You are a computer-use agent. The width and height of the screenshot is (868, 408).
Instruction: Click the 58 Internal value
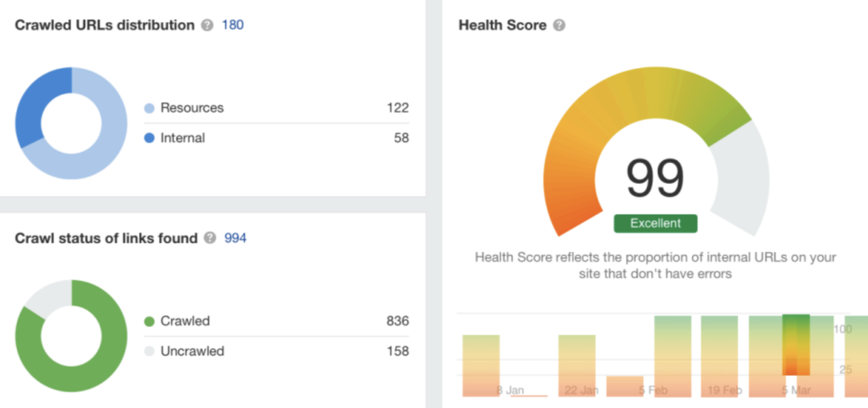tap(402, 138)
